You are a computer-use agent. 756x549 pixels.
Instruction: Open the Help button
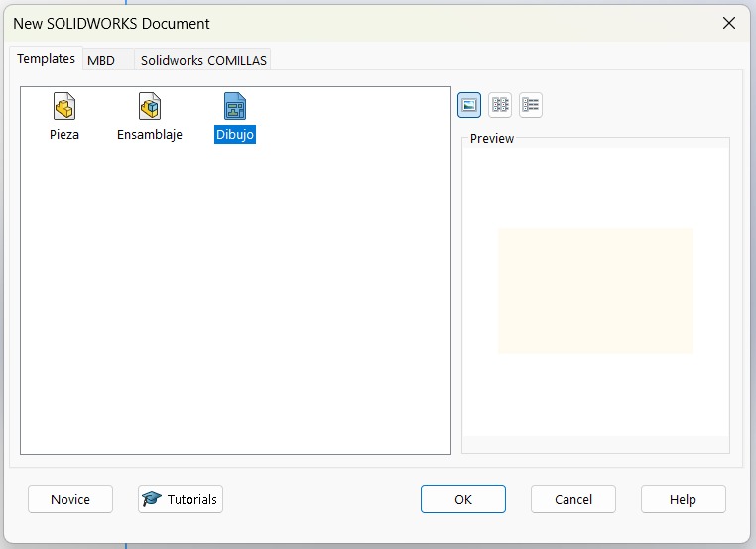(684, 499)
